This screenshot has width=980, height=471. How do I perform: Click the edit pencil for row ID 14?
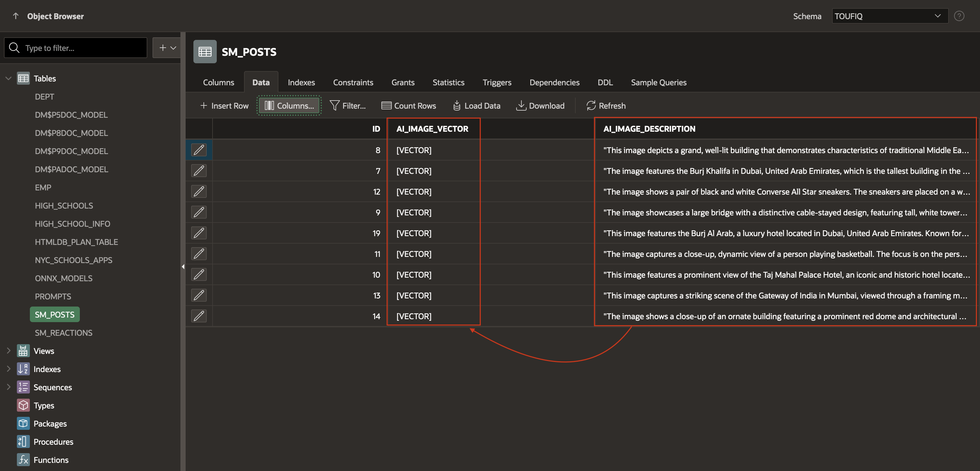(199, 316)
